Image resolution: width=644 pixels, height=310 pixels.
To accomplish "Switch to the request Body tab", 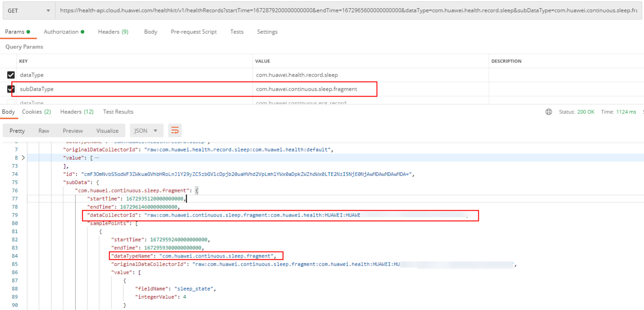I will tap(151, 32).
